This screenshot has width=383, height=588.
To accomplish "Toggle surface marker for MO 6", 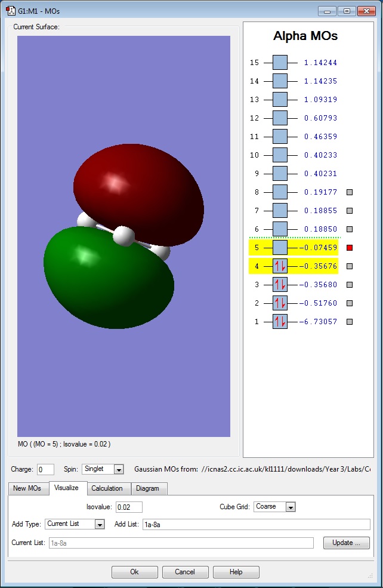I will coord(350,229).
